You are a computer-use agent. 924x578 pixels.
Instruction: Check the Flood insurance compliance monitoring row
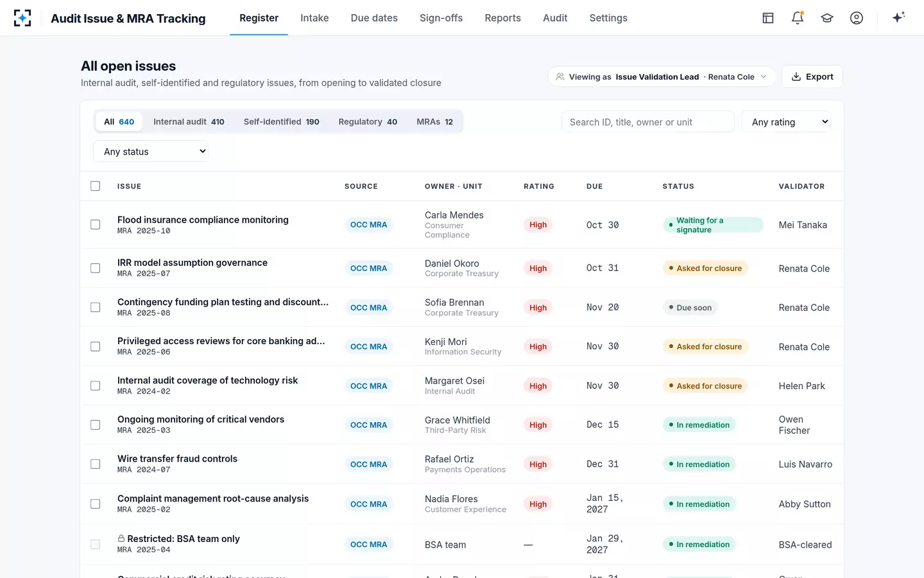click(x=96, y=225)
